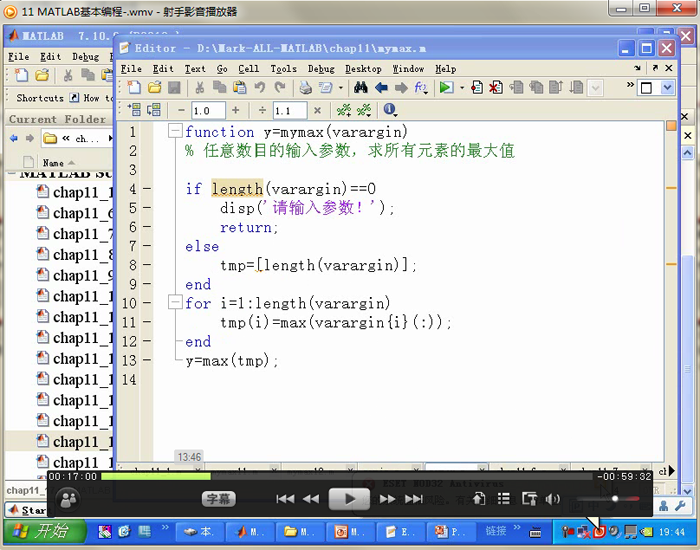This screenshot has width=700, height=550.
Task: Go back with blue left arrow
Action: [381, 88]
